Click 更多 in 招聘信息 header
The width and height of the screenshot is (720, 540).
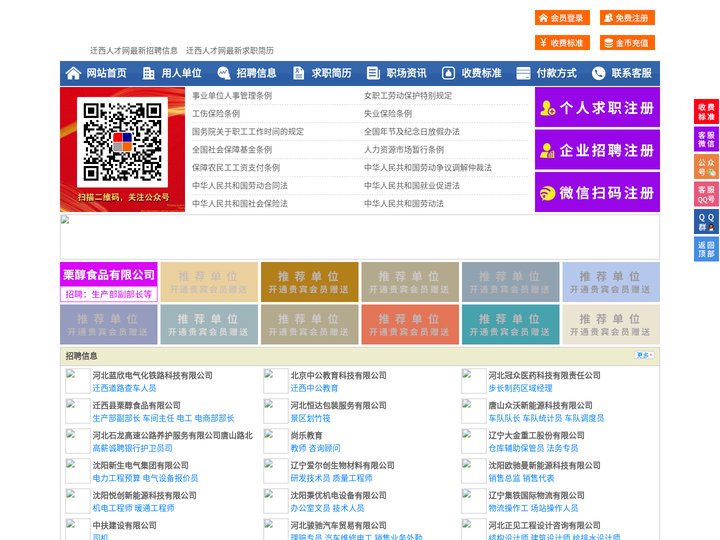(644, 355)
